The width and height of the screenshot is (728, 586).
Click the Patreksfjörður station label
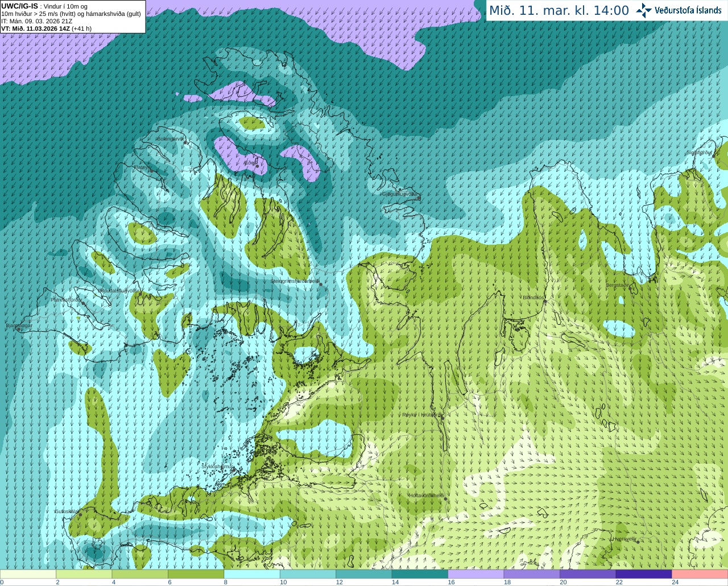pos(66,299)
